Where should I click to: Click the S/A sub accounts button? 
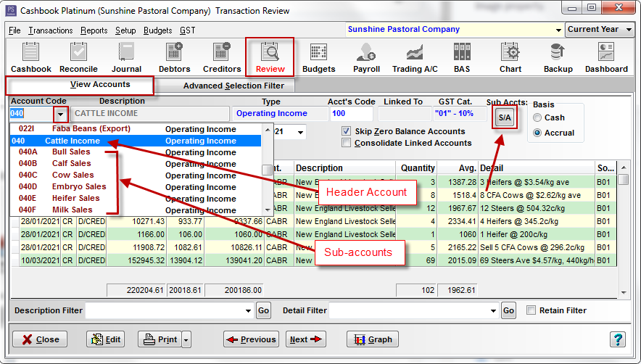click(505, 117)
